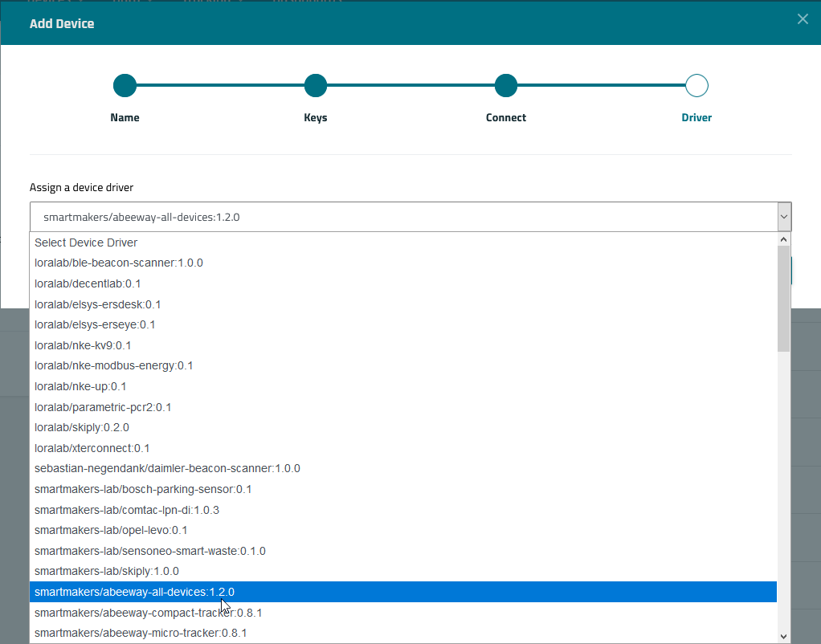The image size is (821, 644).
Task: Select loralab/skiply:0.2.0 driver
Action: click(x=82, y=427)
